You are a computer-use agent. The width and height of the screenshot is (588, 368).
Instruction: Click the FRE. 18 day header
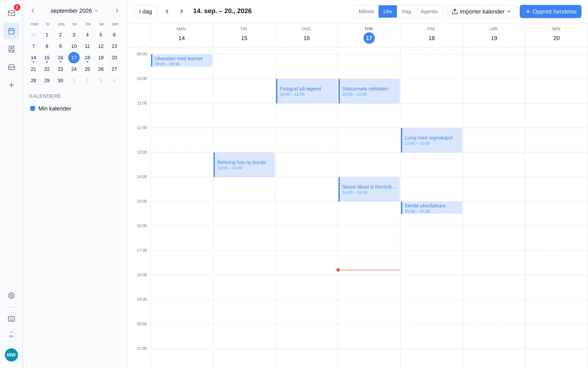click(431, 35)
